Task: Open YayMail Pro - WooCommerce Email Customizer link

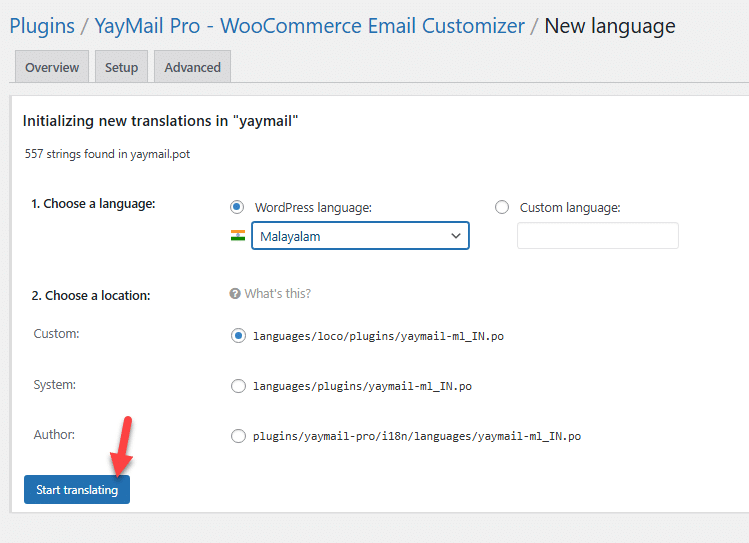Action: [x=310, y=26]
